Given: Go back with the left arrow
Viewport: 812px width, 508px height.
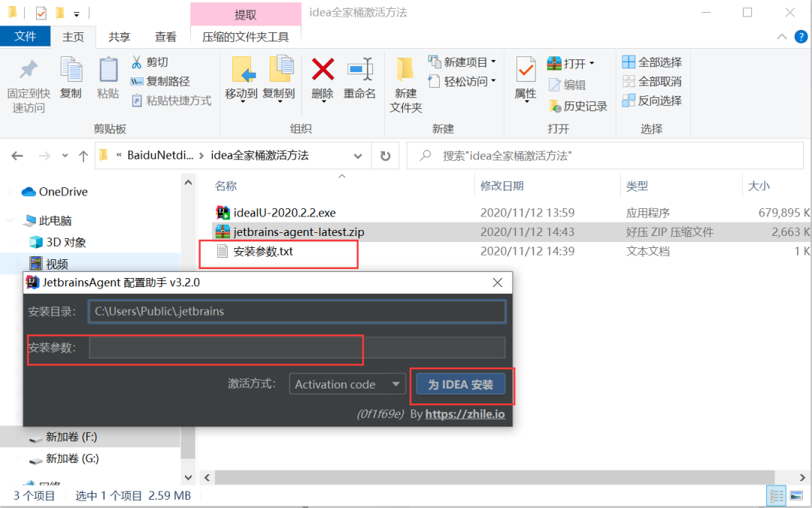Looking at the screenshot, I should pos(17,156).
